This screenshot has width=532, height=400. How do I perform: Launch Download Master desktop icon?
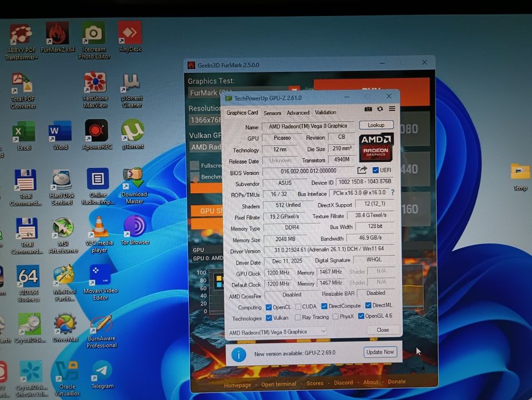tap(134, 186)
